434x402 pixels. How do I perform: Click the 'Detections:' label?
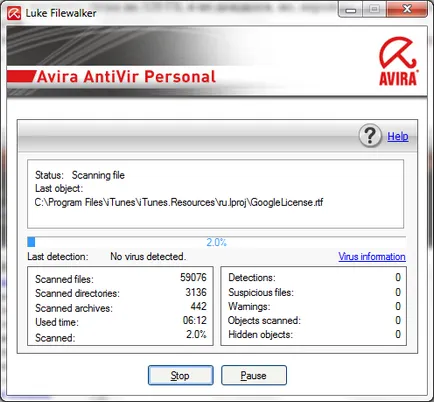[252, 277]
